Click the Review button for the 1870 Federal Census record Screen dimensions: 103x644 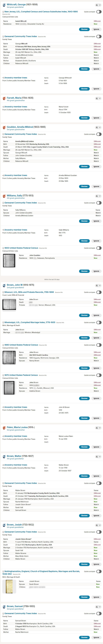[84, 399]
